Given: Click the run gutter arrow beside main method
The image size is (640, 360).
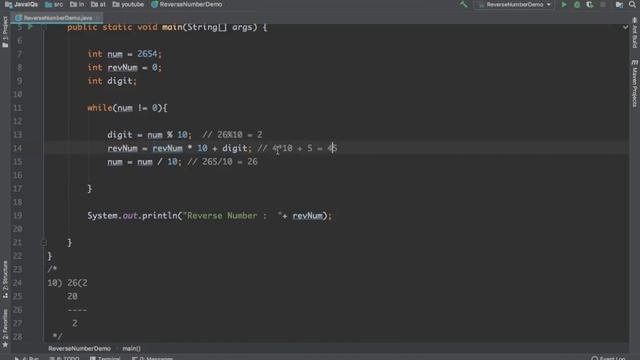Looking at the screenshot, I should click(x=30, y=27).
